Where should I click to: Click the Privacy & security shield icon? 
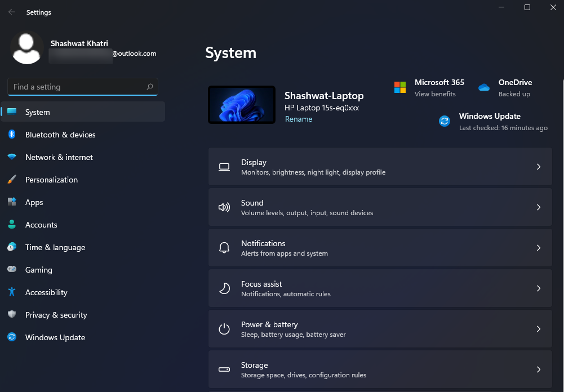point(12,315)
